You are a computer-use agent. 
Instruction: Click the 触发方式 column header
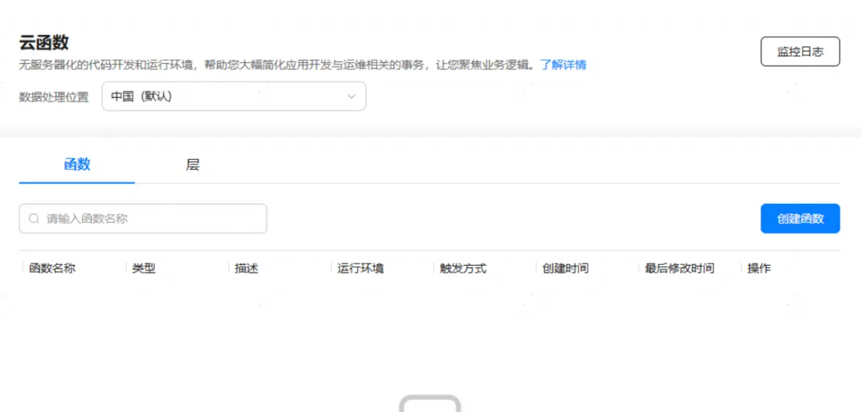click(463, 269)
